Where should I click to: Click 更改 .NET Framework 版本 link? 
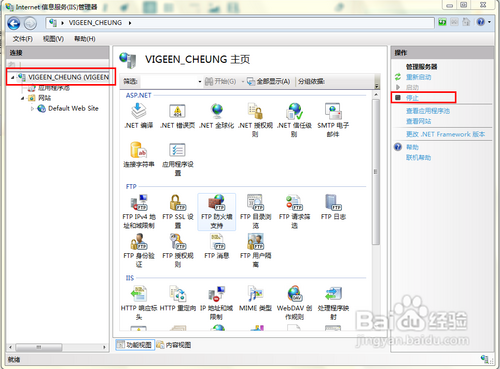click(x=445, y=134)
